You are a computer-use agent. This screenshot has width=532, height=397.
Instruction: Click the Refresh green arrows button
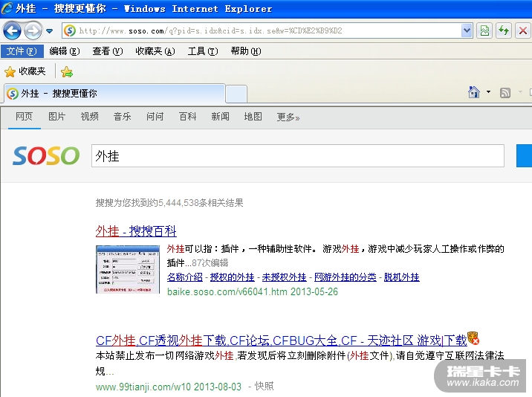[504, 31]
